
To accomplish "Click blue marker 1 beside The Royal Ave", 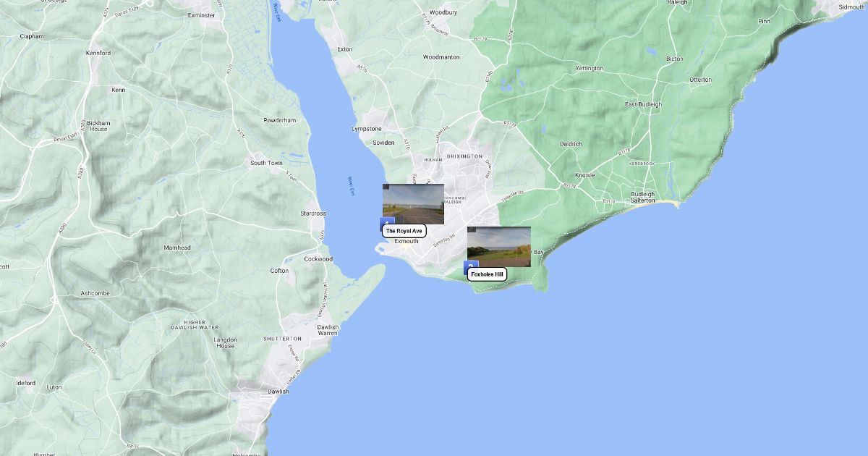I will [388, 221].
